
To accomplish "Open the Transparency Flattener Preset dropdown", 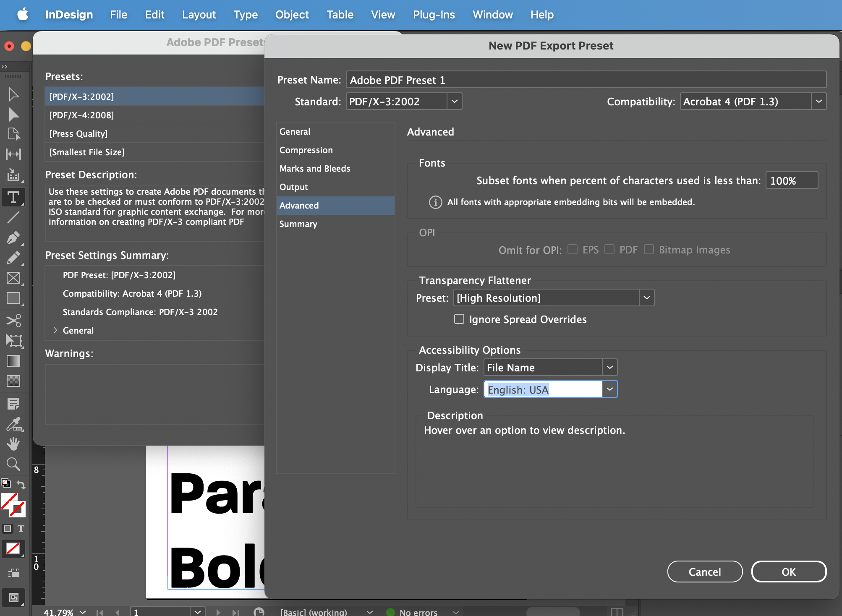I will coord(647,298).
